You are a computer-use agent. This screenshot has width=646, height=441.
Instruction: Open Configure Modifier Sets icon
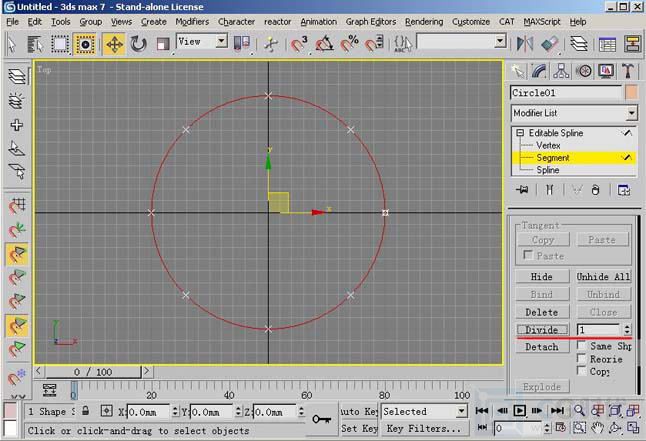(x=624, y=190)
